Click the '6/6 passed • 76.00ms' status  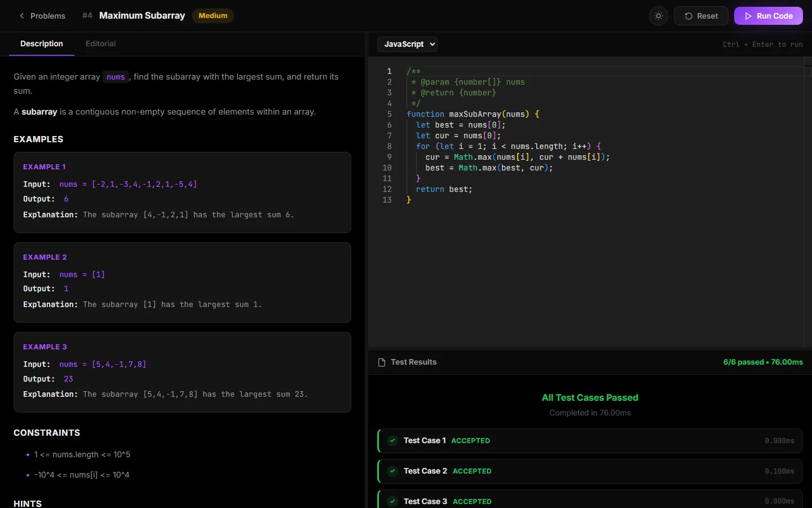[x=763, y=362]
